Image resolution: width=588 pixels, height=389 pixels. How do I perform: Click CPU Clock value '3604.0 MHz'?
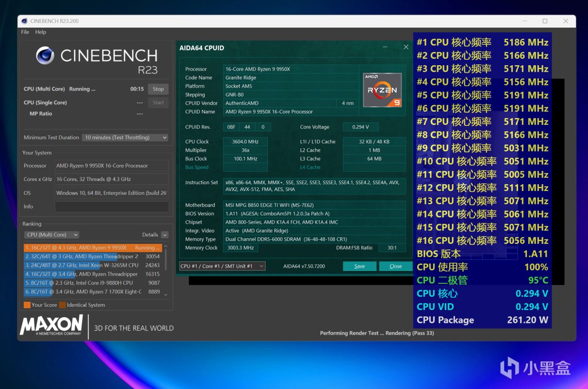tap(245, 142)
